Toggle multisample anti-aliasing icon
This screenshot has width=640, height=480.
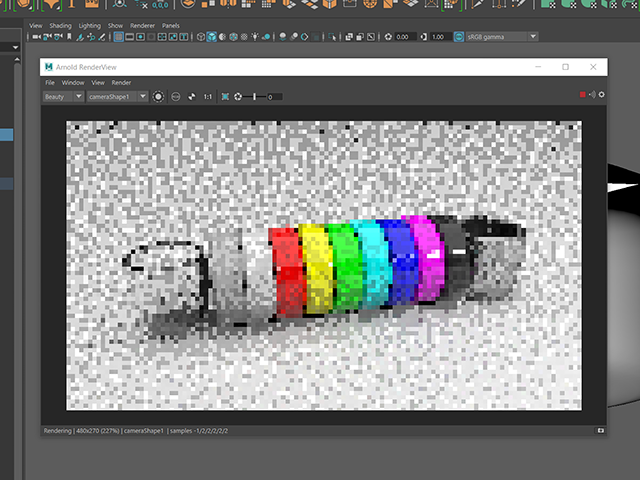coord(304,37)
